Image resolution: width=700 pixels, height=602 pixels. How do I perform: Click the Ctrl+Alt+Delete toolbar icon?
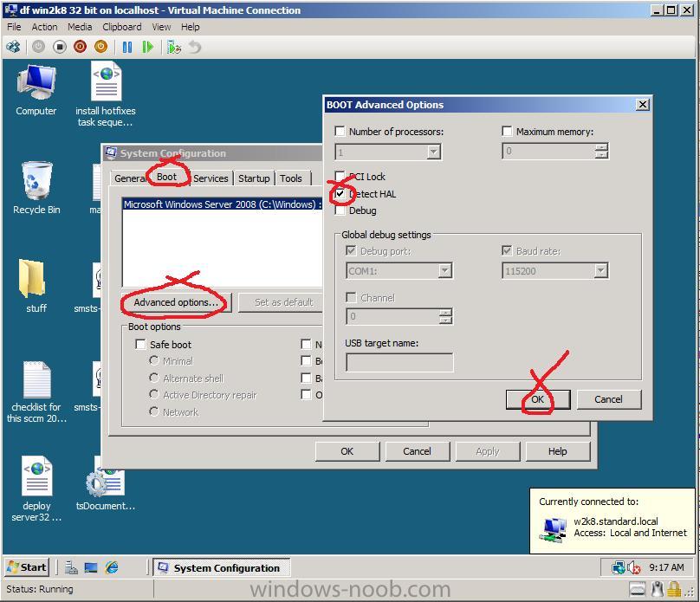coord(14,47)
